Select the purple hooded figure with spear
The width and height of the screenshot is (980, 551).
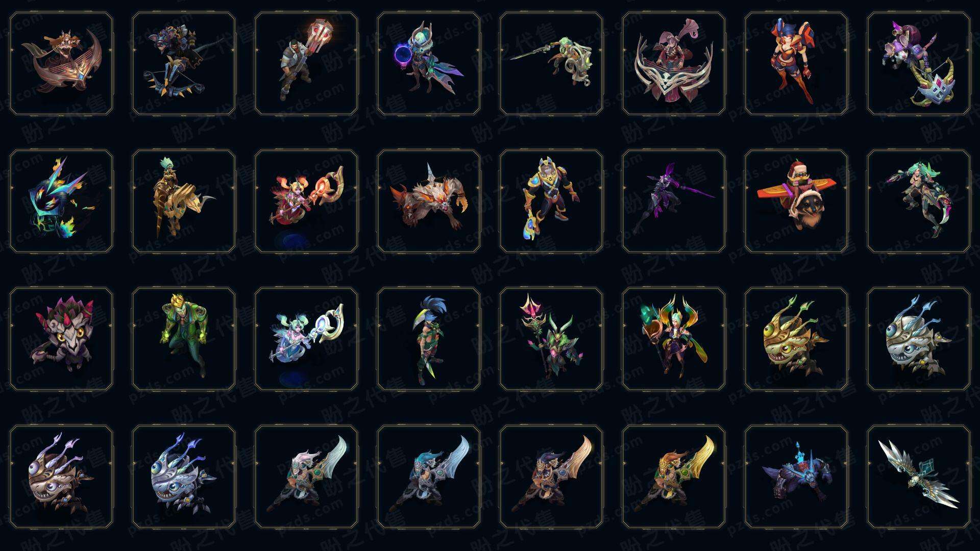pos(674,202)
